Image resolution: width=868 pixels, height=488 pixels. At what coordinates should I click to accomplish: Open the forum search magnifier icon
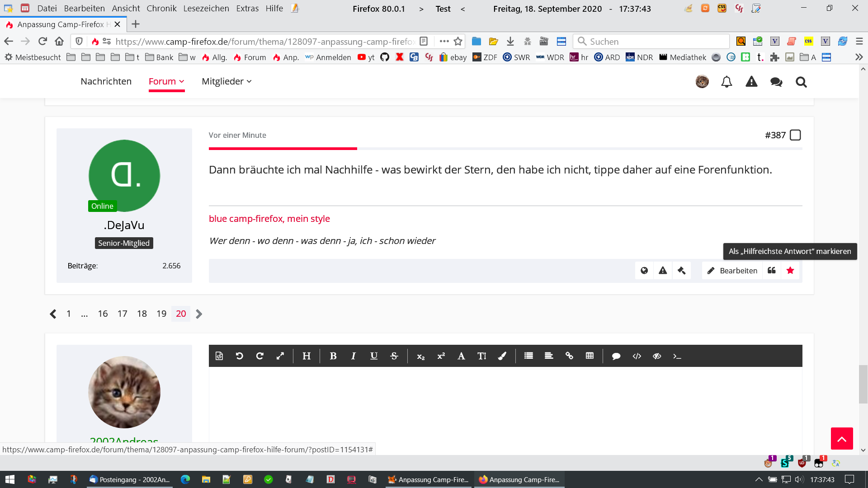click(x=801, y=82)
